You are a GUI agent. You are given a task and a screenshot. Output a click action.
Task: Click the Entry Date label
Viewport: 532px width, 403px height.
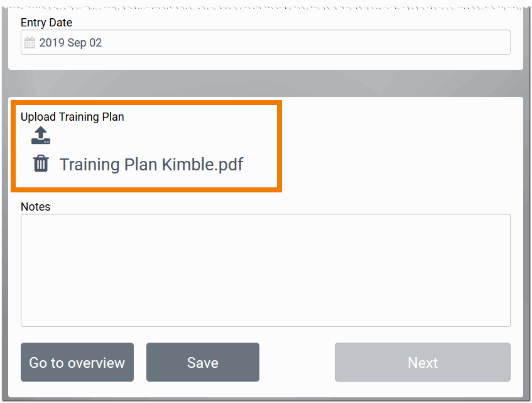click(x=46, y=23)
